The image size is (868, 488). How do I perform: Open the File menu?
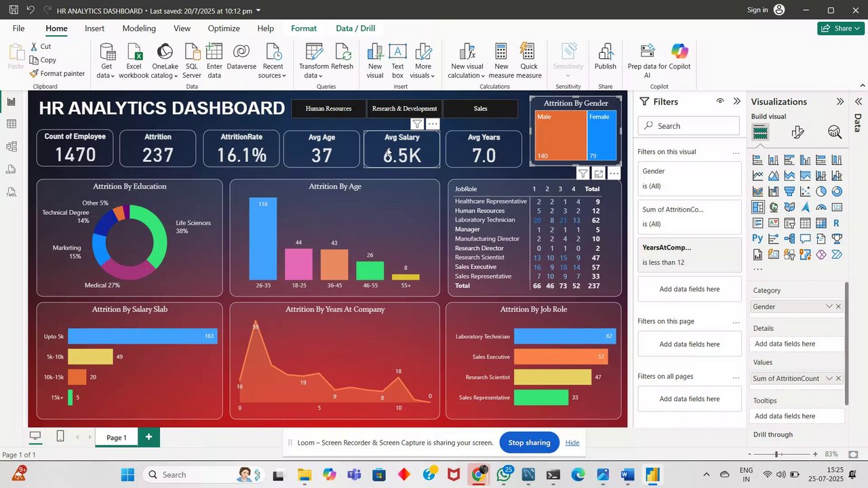pos(18,28)
